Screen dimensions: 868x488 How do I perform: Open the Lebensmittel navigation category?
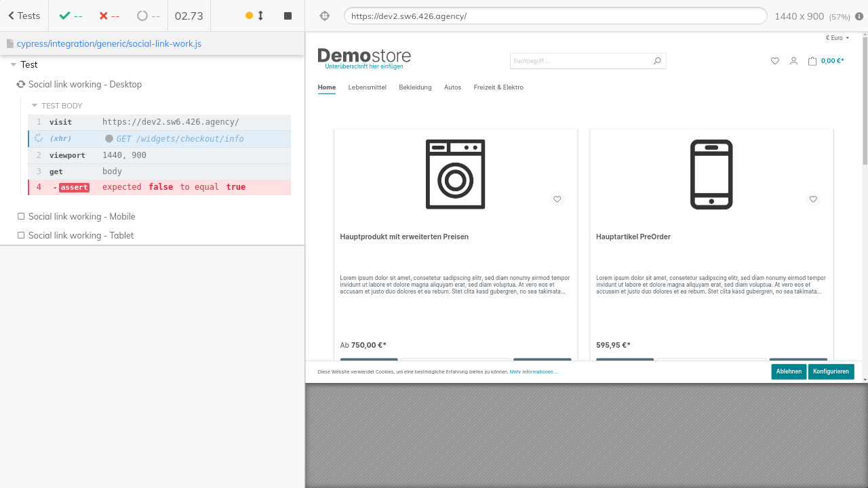point(367,87)
